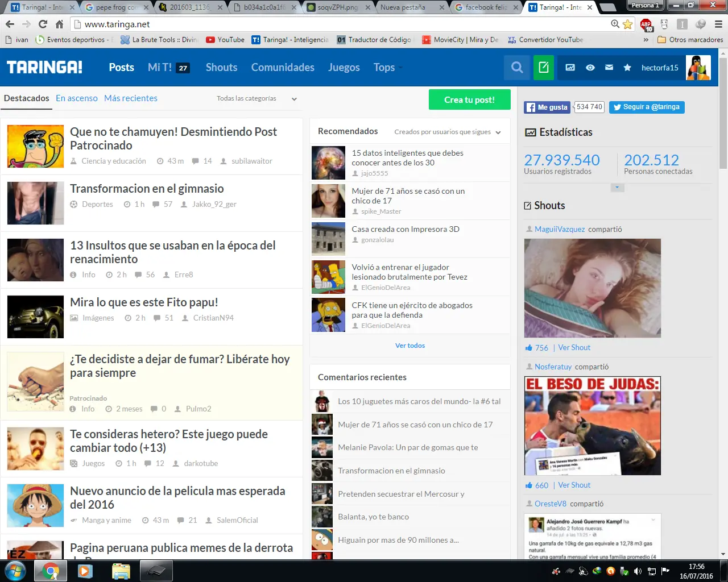728x582 pixels.
Task: Switch to the En ascenso tab
Action: 77,98
